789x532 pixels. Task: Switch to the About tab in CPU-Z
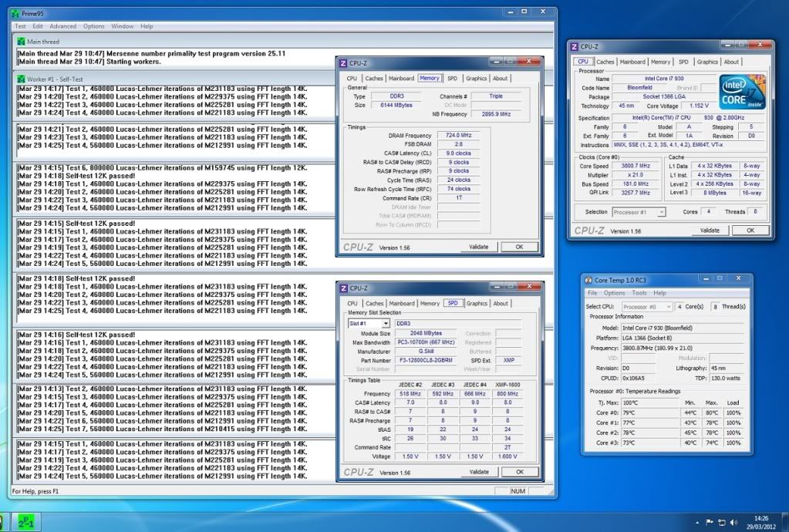[730, 62]
